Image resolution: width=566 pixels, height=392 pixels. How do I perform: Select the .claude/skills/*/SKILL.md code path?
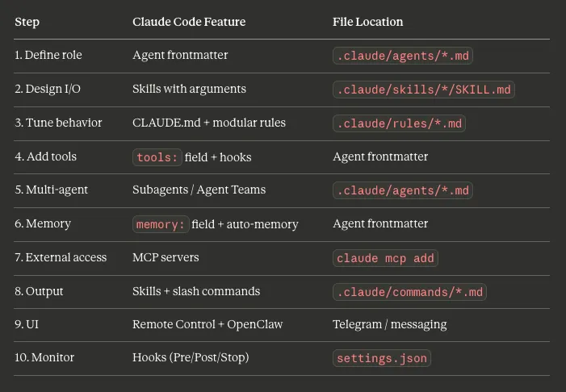(424, 90)
